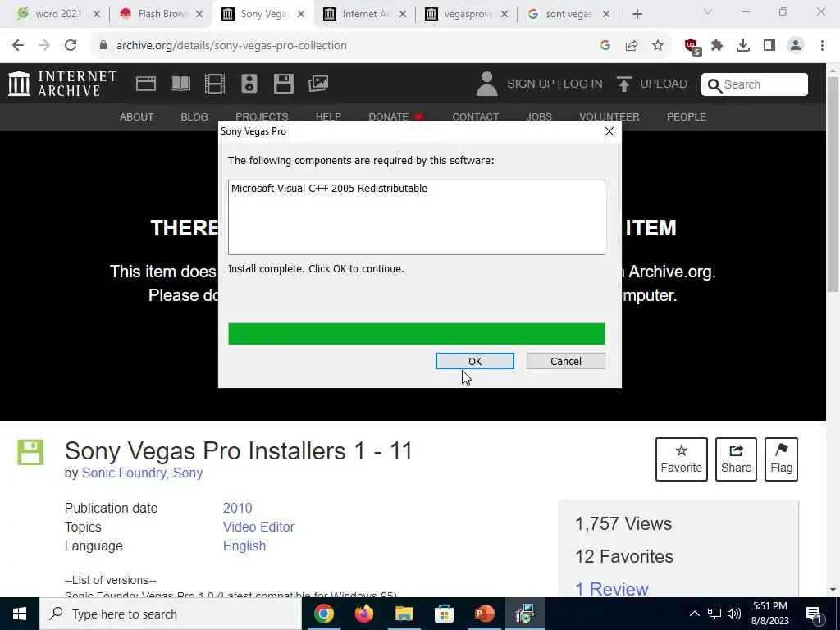The height and width of the screenshot is (630, 840).
Task: Click the UPLOAD link
Action: tap(663, 84)
